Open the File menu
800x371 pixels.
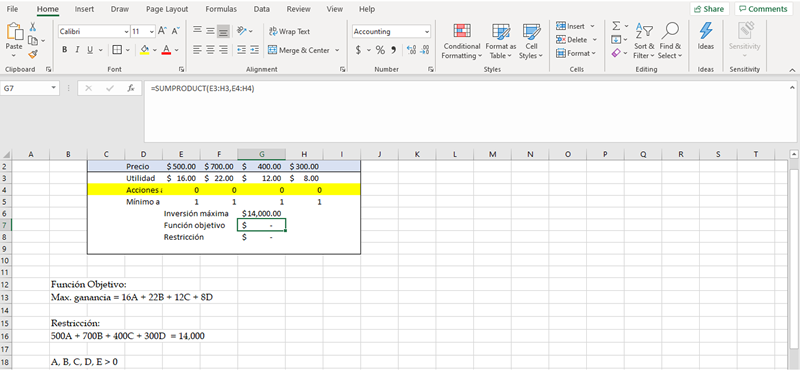12,9
